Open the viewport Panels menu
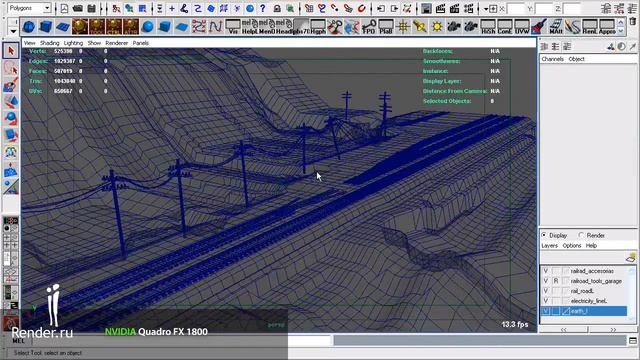 tap(140, 43)
